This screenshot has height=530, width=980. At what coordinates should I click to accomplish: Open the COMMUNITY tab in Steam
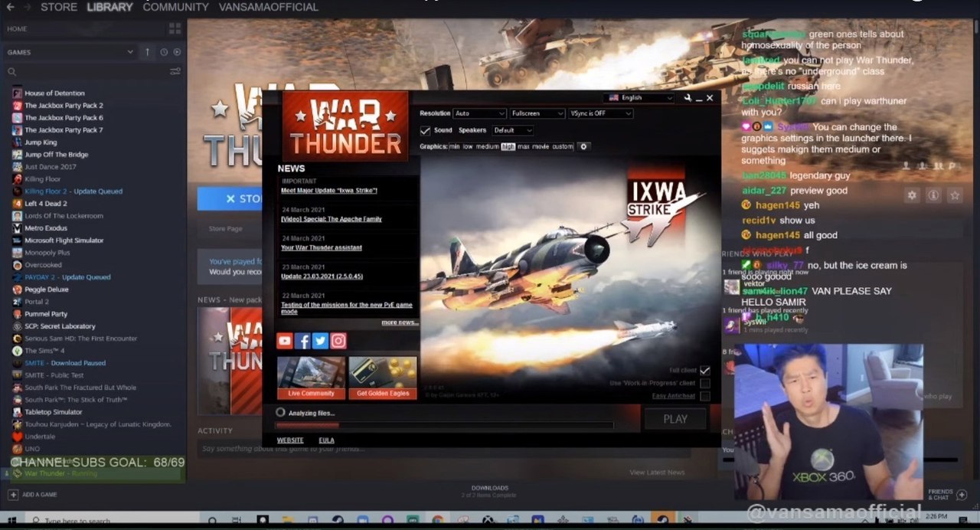[x=175, y=7]
